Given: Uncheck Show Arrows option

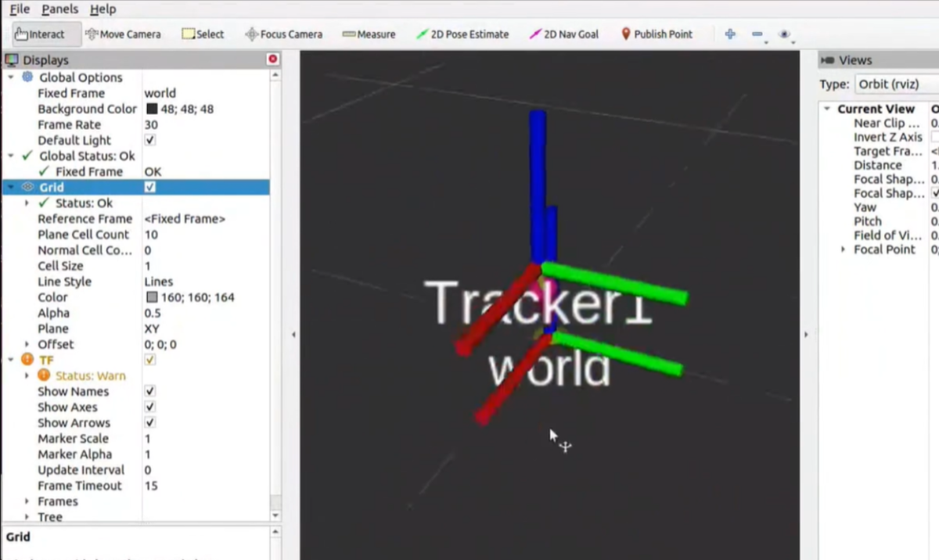Looking at the screenshot, I should coord(150,422).
